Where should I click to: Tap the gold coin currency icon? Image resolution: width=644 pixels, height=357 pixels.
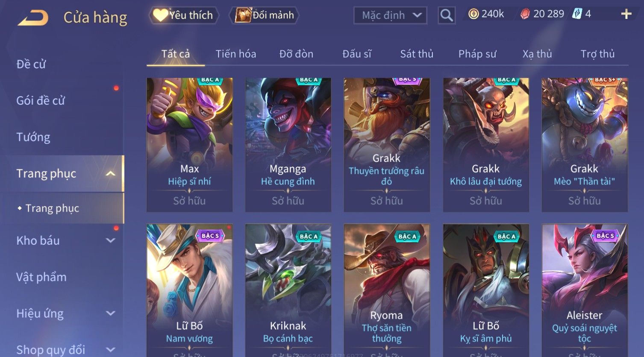pos(473,14)
